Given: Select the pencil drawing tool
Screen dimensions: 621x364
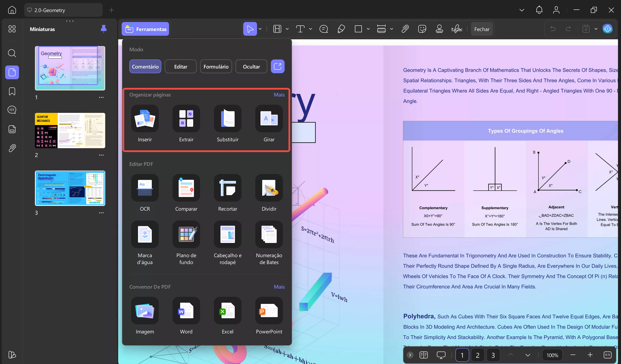Looking at the screenshot, I should click(341, 29).
